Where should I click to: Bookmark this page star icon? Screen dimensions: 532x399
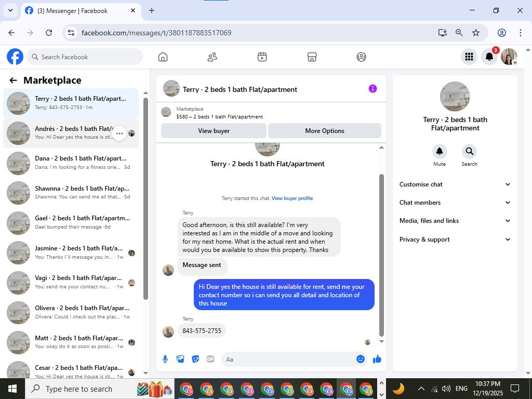[476, 33]
